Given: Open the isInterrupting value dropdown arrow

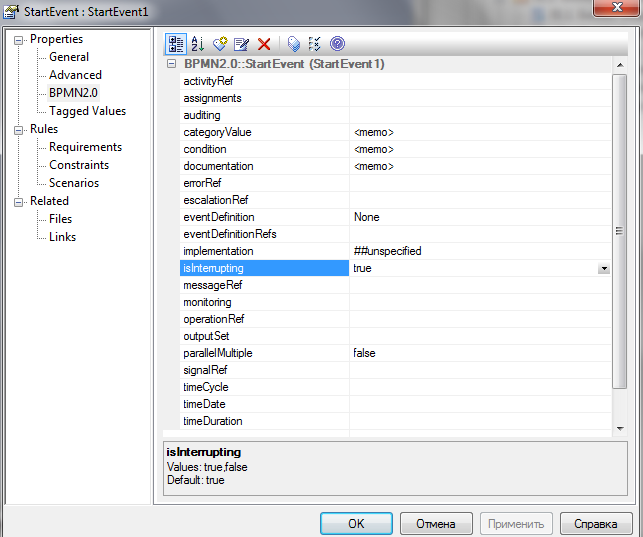Looking at the screenshot, I should coord(604,268).
